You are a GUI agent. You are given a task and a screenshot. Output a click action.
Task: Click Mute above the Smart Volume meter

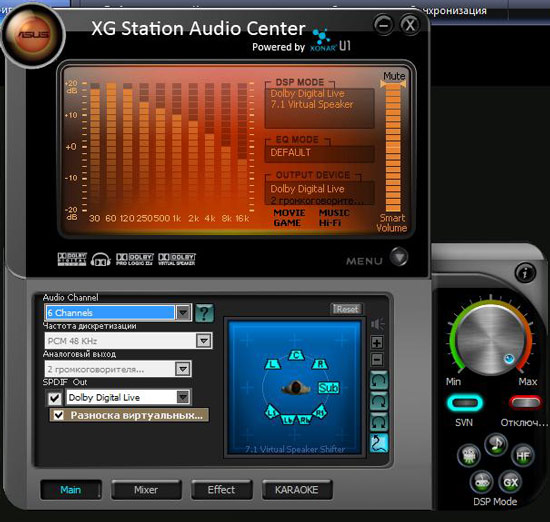394,76
